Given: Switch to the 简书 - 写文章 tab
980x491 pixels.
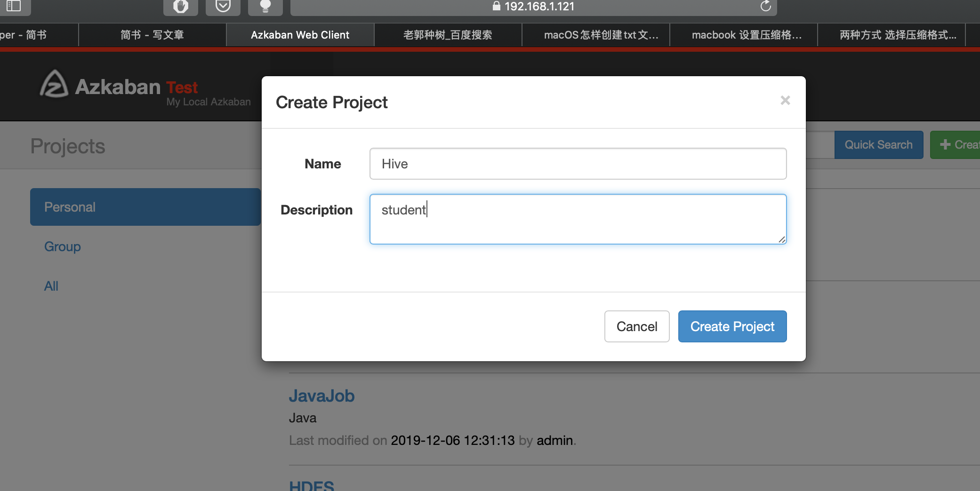Looking at the screenshot, I should [152, 35].
